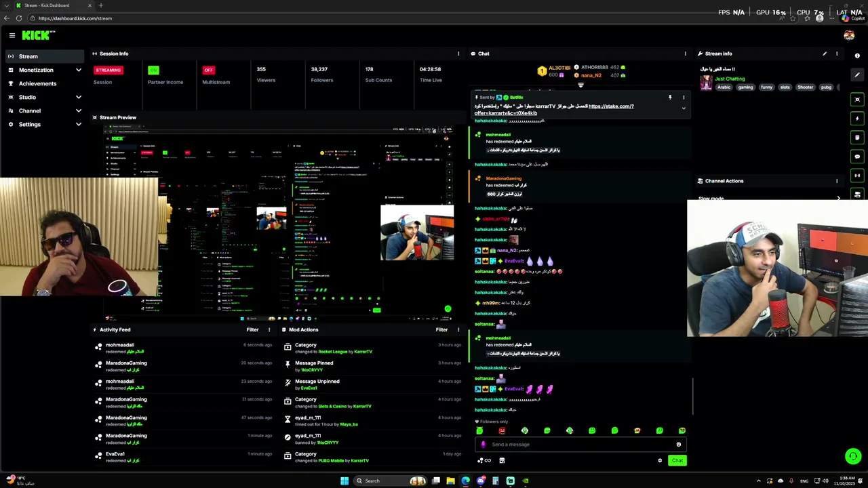
Task: Edit stream info with pencil icon
Action: (x=825, y=54)
